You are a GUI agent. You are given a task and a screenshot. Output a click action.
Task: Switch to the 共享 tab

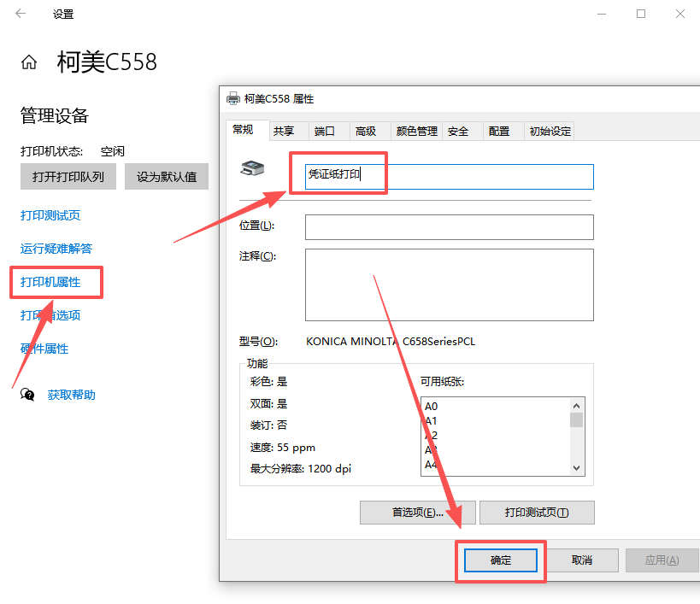click(289, 132)
